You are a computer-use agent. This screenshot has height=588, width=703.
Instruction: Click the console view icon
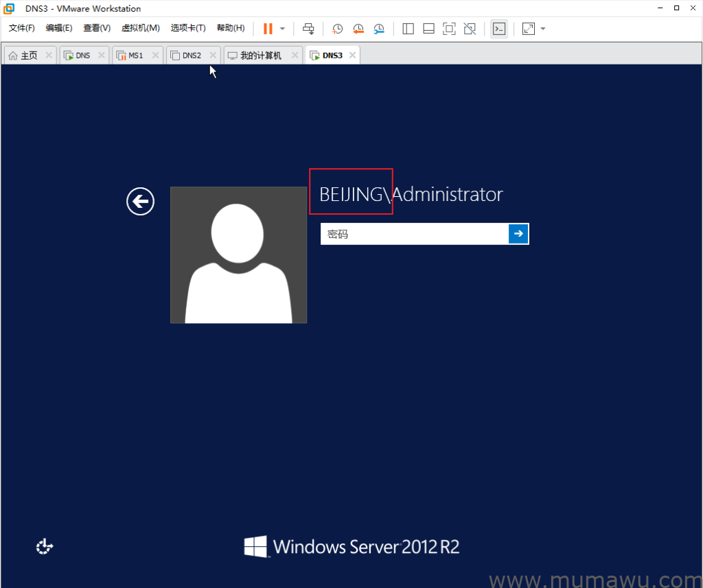[499, 29]
